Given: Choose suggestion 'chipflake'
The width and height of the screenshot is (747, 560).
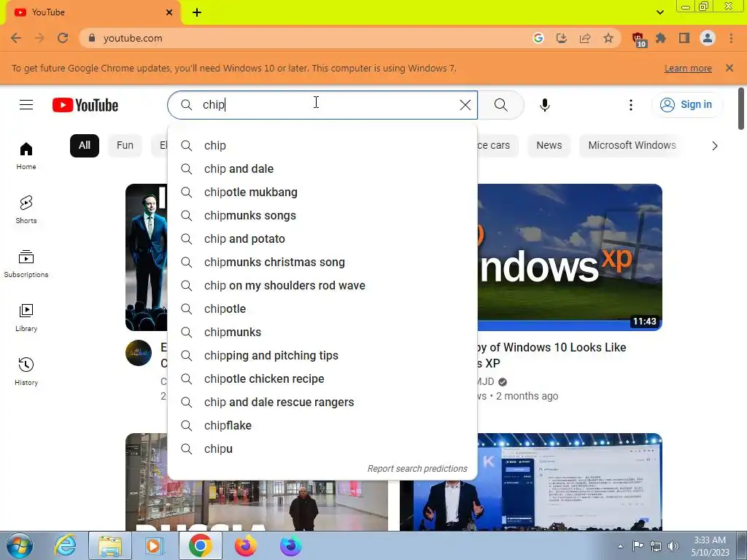Looking at the screenshot, I should (322, 425).
